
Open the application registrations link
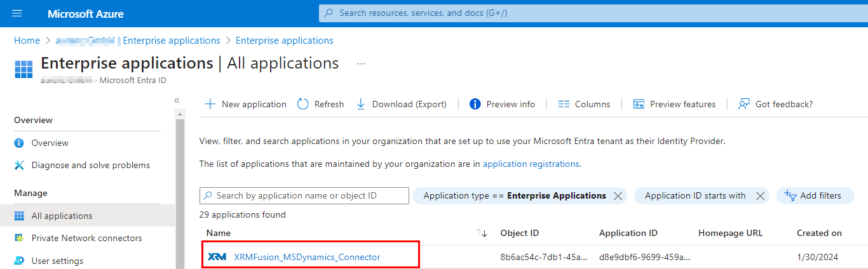(531, 164)
